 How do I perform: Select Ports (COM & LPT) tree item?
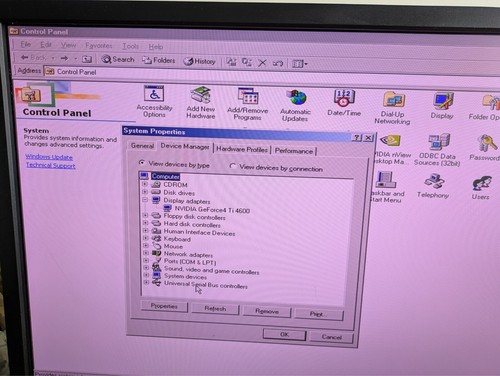pyautogui.click(x=190, y=262)
